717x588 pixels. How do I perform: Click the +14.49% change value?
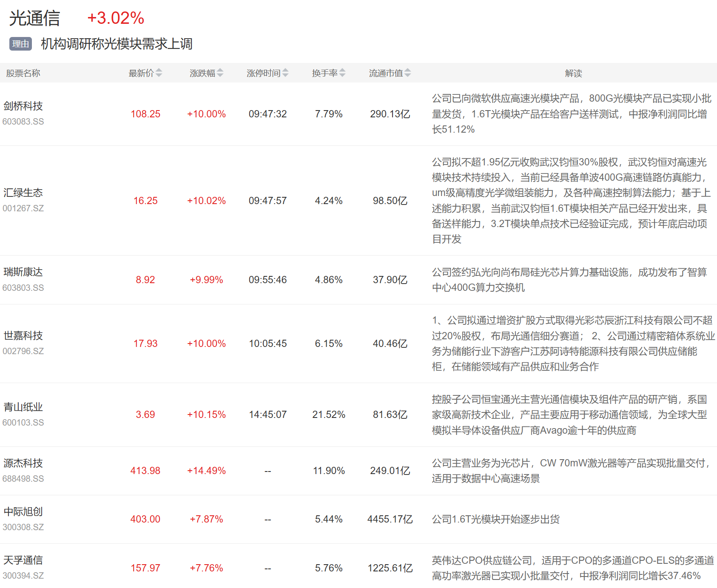206,471
